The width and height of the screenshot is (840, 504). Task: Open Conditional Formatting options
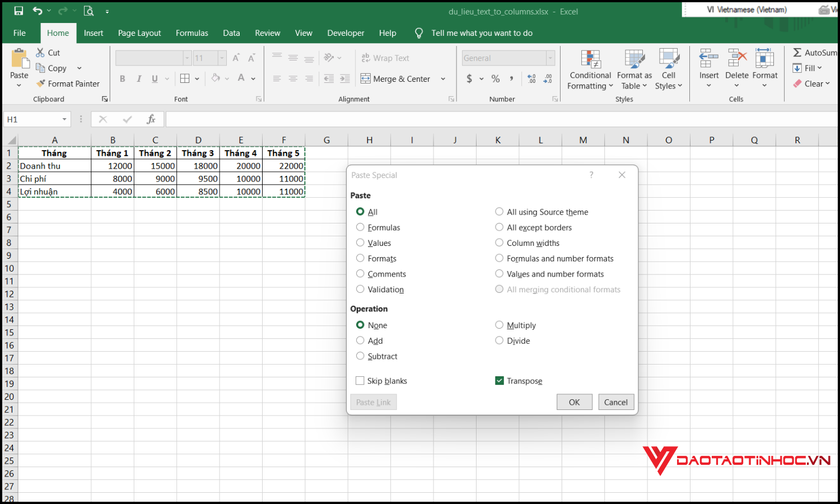pyautogui.click(x=590, y=69)
